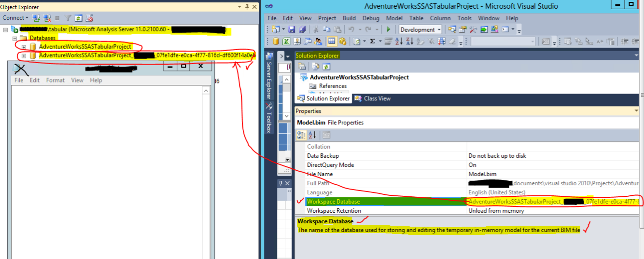Open Visual Studio Column menu
Viewport: 644px width, 259px height.
(440, 18)
